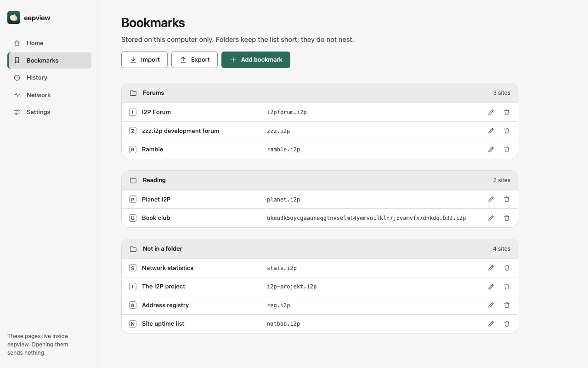Click the zzz.i2p address text

click(x=278, y=131)
